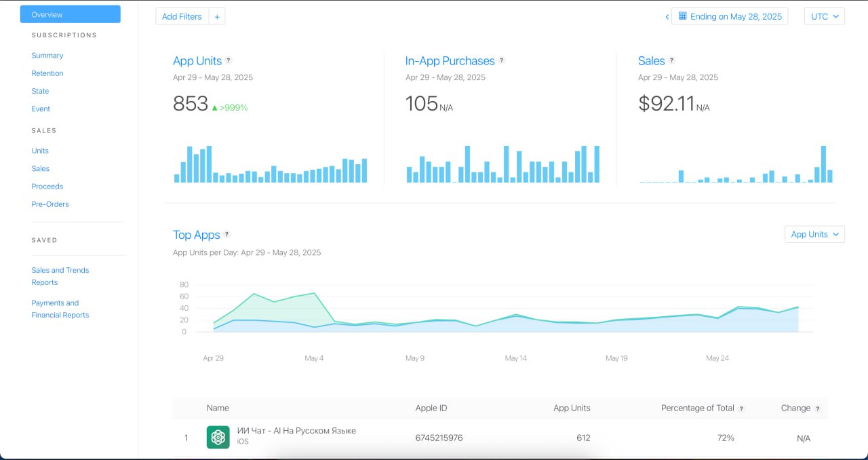
Task: Click the help icon next to App Units
Action: coord(229,60)
